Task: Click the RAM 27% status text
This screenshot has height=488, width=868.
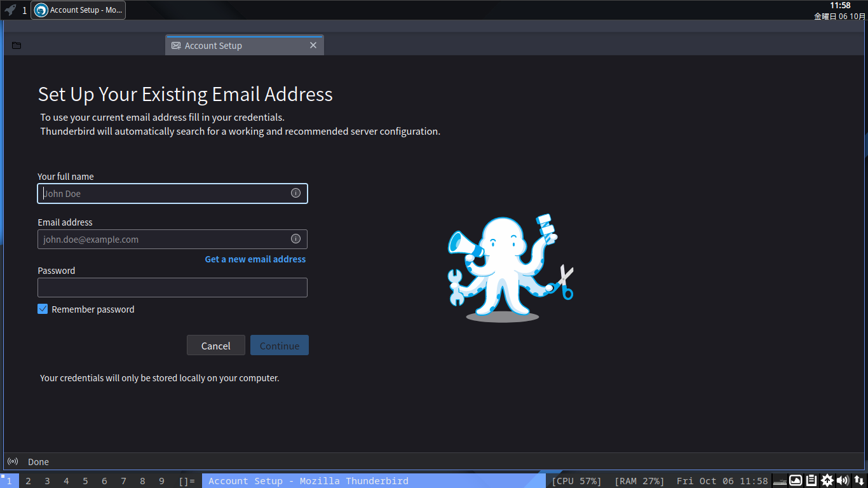Action: tap(639, 481)
